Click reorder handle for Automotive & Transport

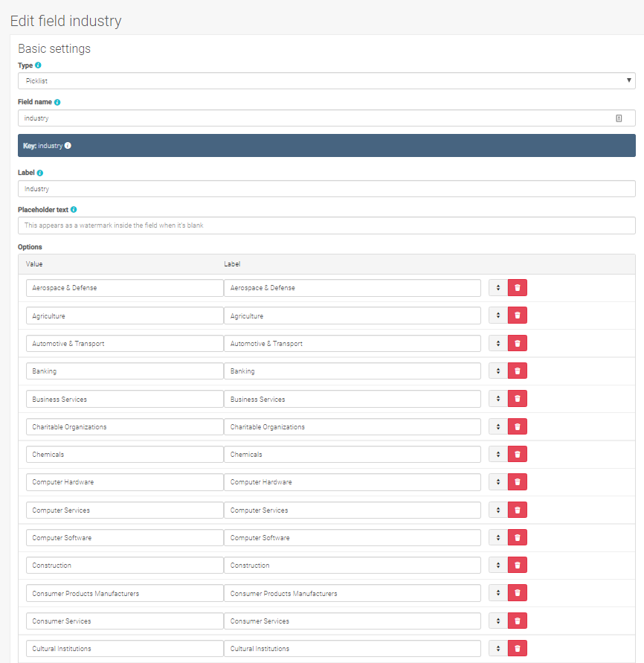498,343
